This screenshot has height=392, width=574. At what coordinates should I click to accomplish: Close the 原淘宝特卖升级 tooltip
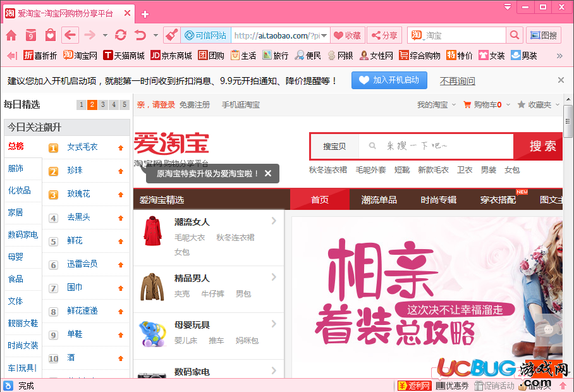coord(268,173)
